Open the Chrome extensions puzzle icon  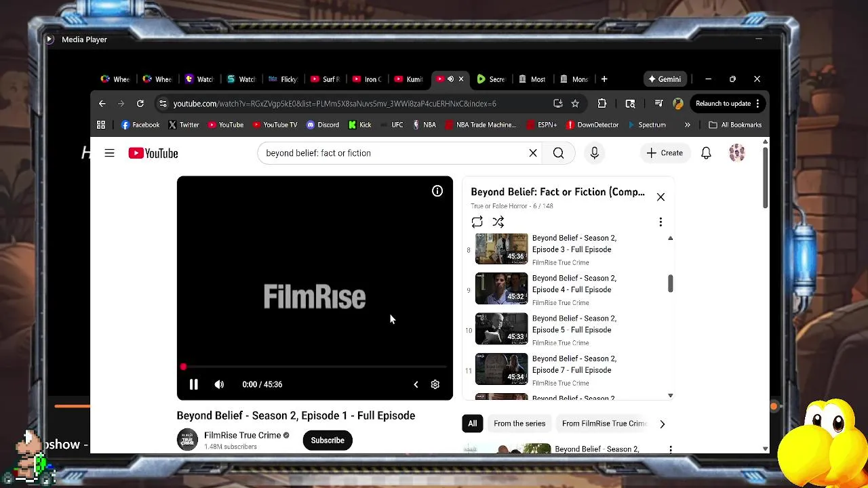point(601,104)
